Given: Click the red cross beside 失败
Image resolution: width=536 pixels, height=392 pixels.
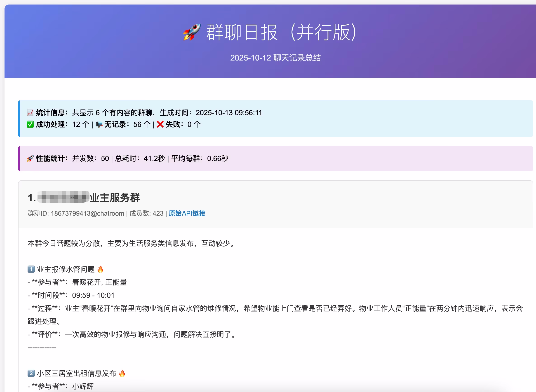Looking at the screenshot, I should (160, 124).
